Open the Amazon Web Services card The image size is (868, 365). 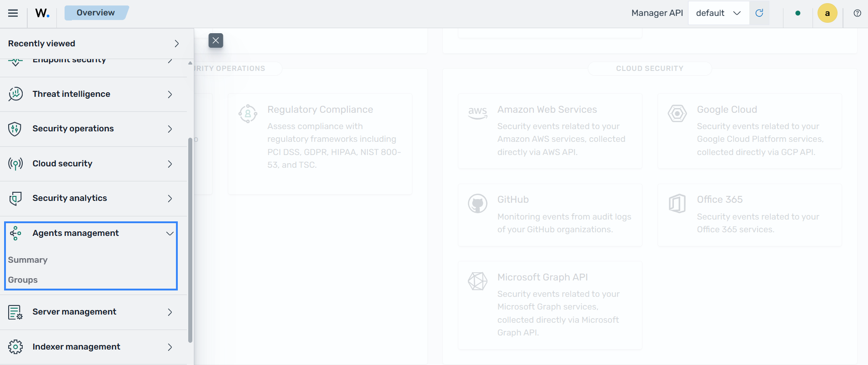550,131
